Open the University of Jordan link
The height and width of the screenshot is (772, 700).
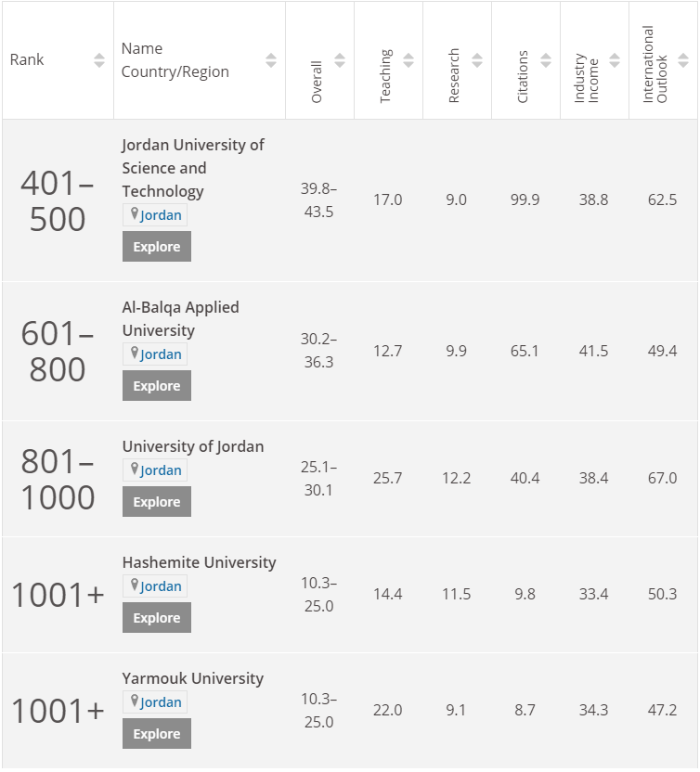pos(192,446)
